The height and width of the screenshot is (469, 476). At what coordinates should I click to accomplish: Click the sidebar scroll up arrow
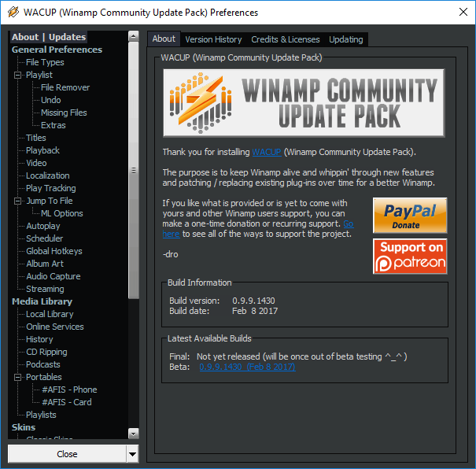tap(134, 36)
